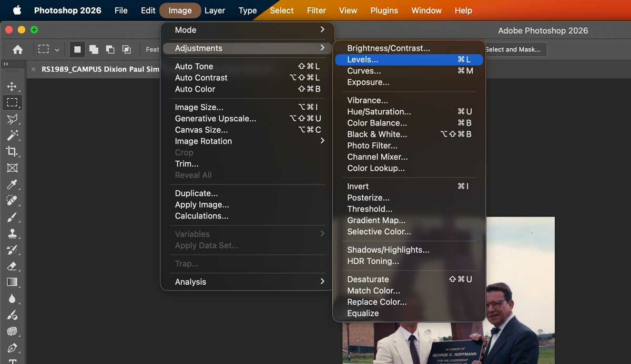Select the Dodge tool
This screenshot has height=364, width=631.
tap(12, 315)
